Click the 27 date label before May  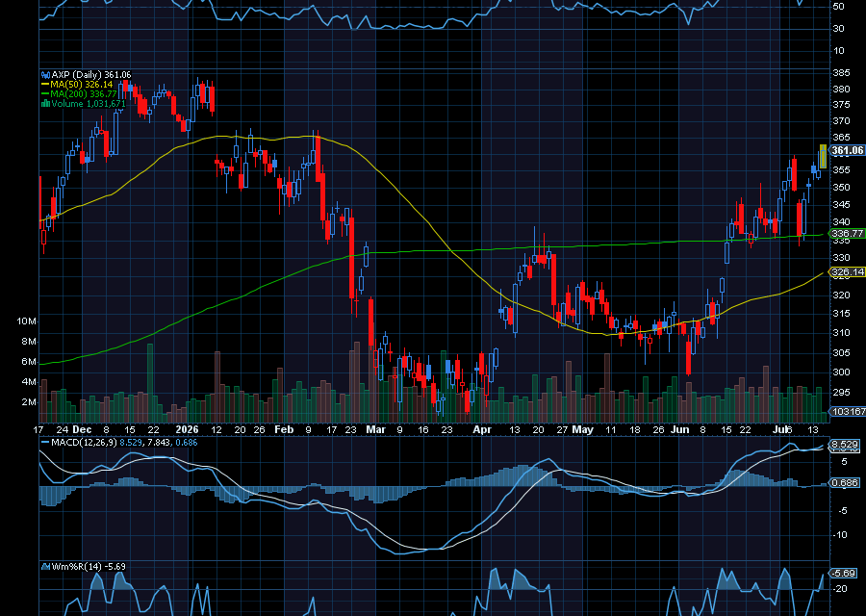pyautogui.click(x=562, y=429)
